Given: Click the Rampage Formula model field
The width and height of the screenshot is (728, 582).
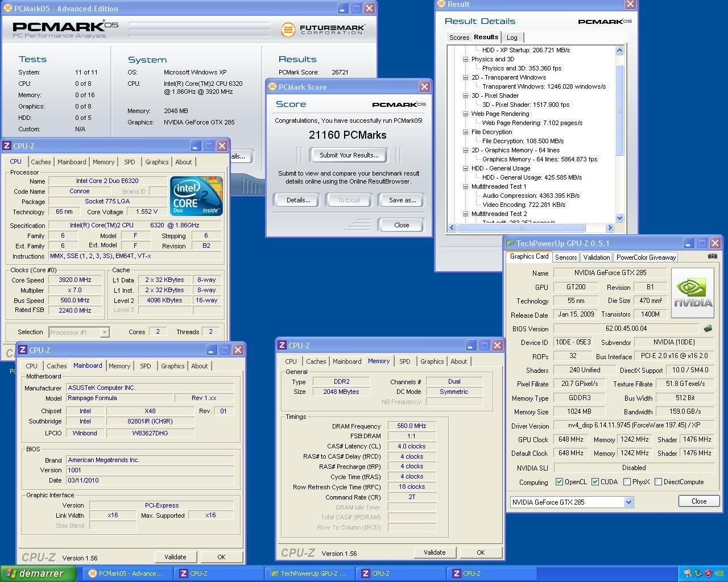Looking at the screenshot, I should tap(119, 398).
